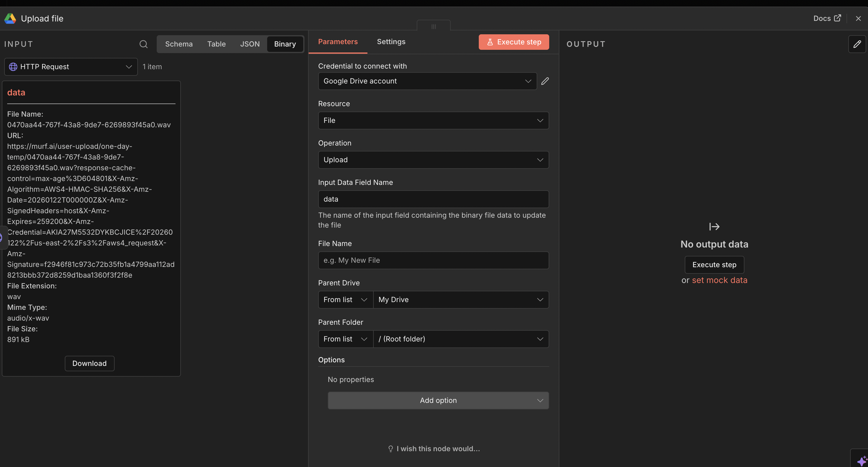The width and height of the screenshot is (868, 467).
Task: Open the Root folder dropdown under Parent Folder
Action: (460, 339)
